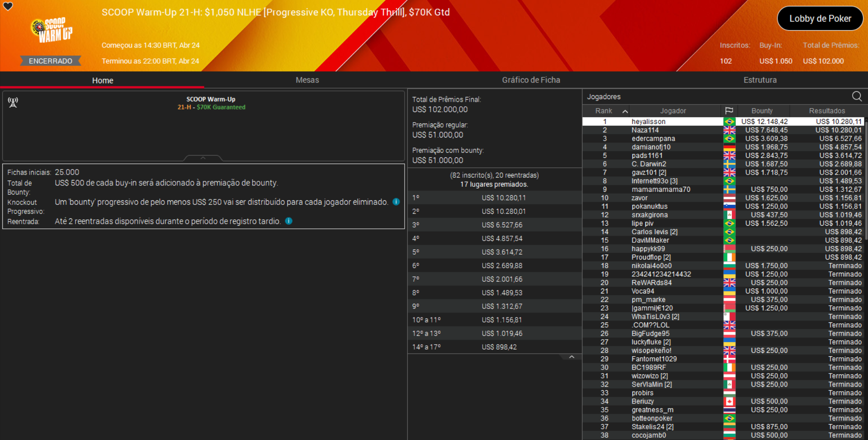The width and height of the screenshot is (868, 440).
Task: Collapse the prize payout list chevron
Action: [572, 357]
